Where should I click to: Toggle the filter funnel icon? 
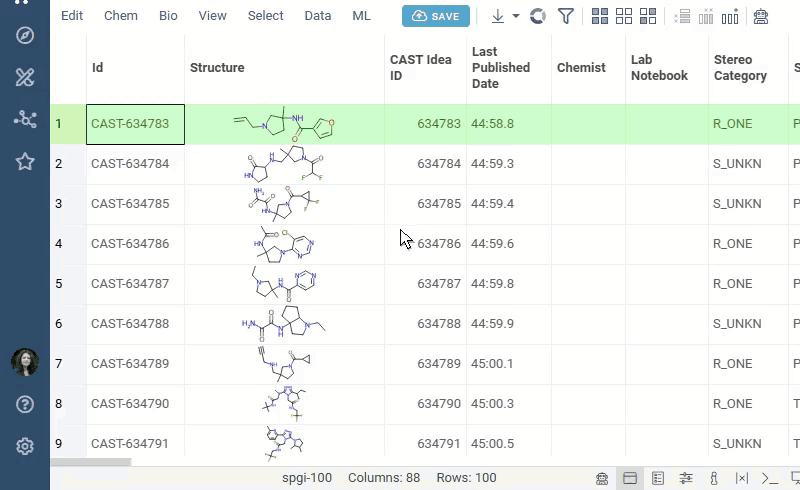[x=565, y=16]
